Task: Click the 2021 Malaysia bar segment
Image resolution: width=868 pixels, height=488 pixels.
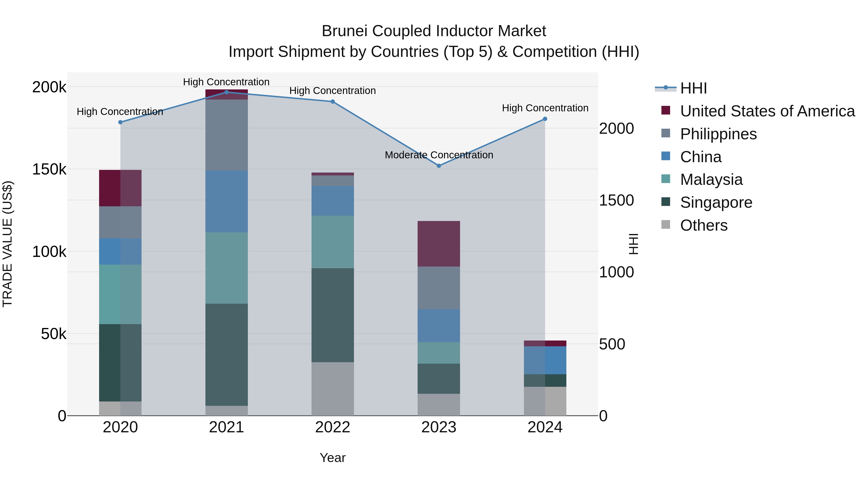Action: point(226,268)
